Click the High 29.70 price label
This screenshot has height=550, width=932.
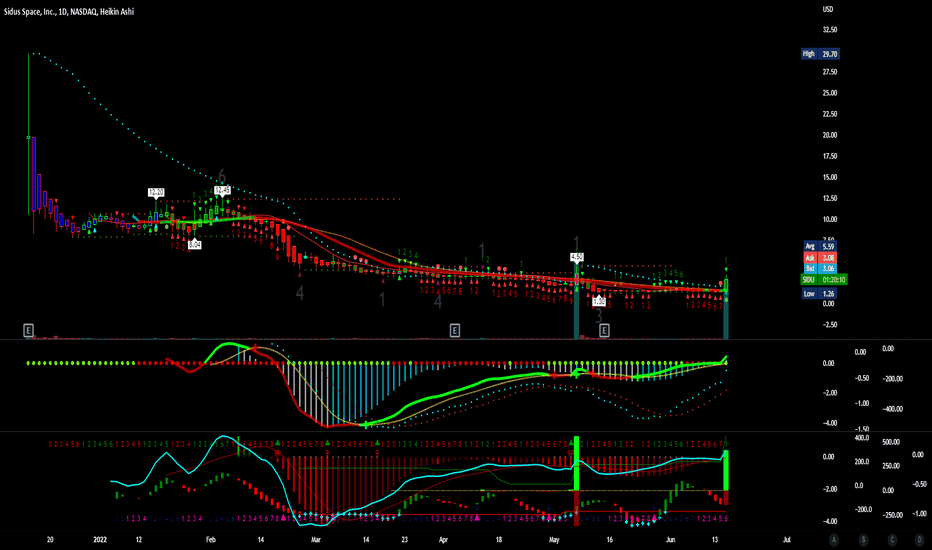[820, 54]
